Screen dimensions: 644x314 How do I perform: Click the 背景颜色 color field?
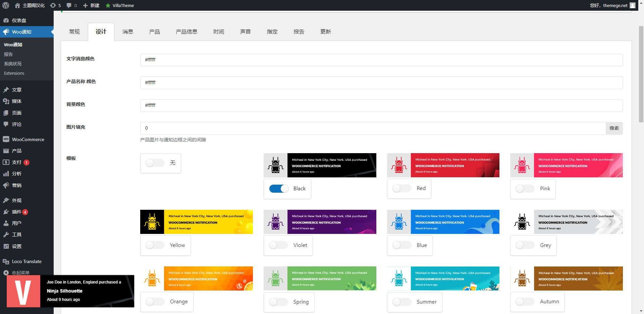point(381,106)
